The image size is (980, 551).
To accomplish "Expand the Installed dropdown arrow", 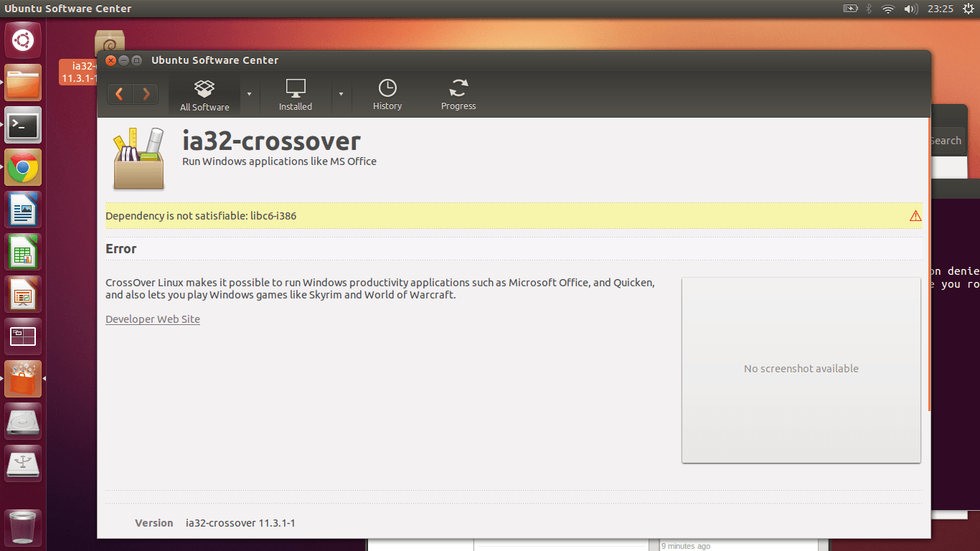I will [341, 94].
